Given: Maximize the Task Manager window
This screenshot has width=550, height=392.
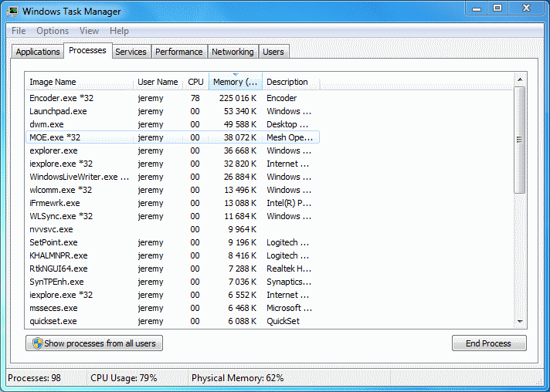Looking at the screenshot, I should click(497, 8).
